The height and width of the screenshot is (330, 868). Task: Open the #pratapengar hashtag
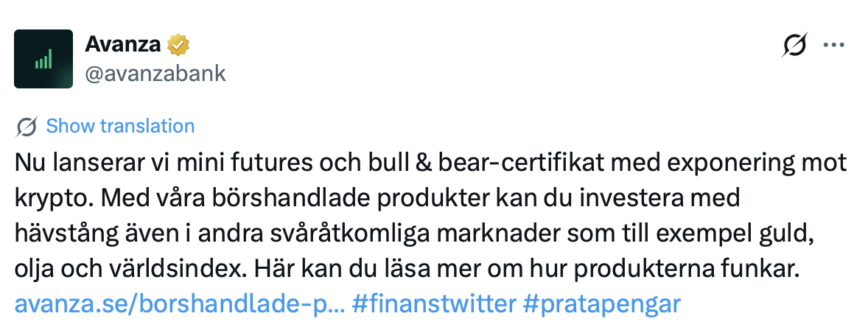601,303
